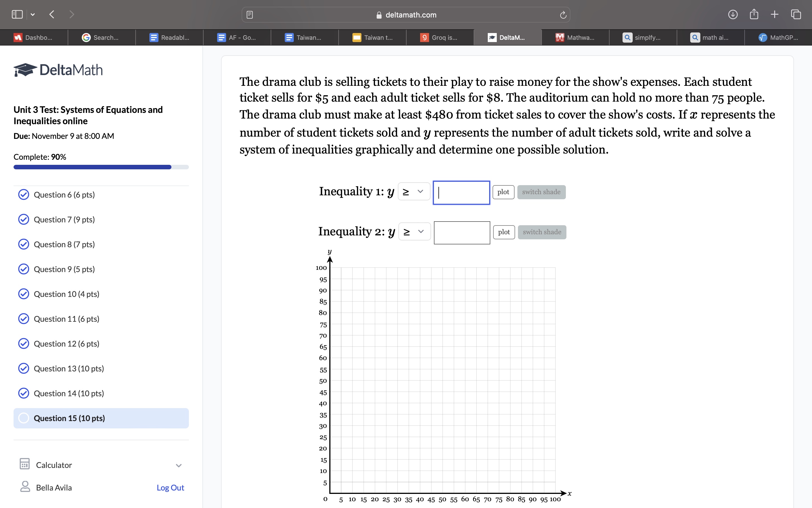Screen dimensions: 812x508
Task: Click the Share icon in toolbar
Action: tap(754, 14)
